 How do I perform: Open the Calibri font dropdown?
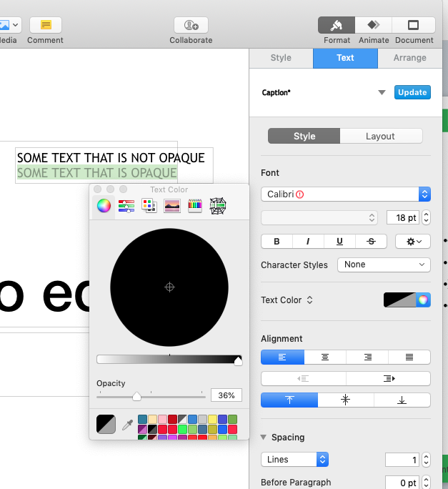tap(345, 194)
